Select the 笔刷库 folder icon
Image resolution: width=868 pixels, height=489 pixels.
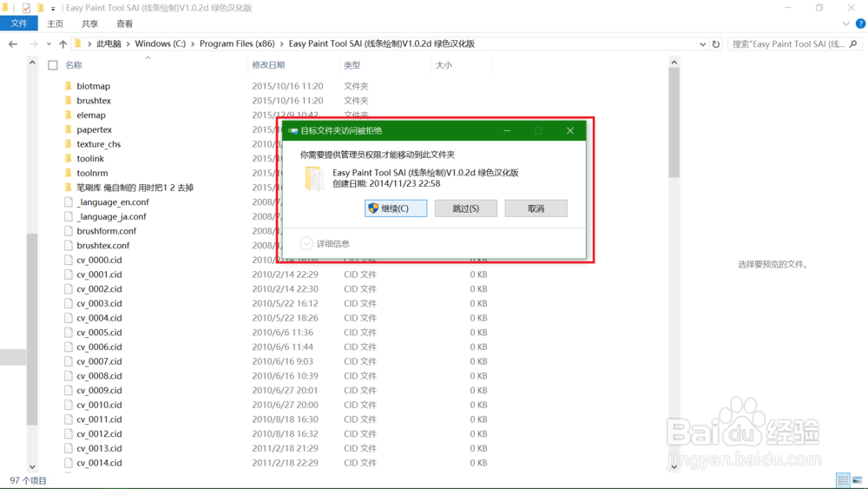tap(68, 188)
